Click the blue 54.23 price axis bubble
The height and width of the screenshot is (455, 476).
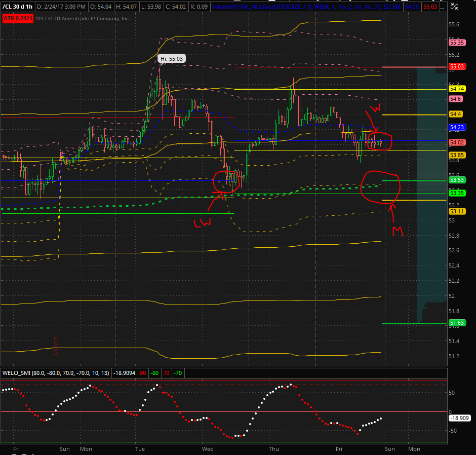pos(457,127)
